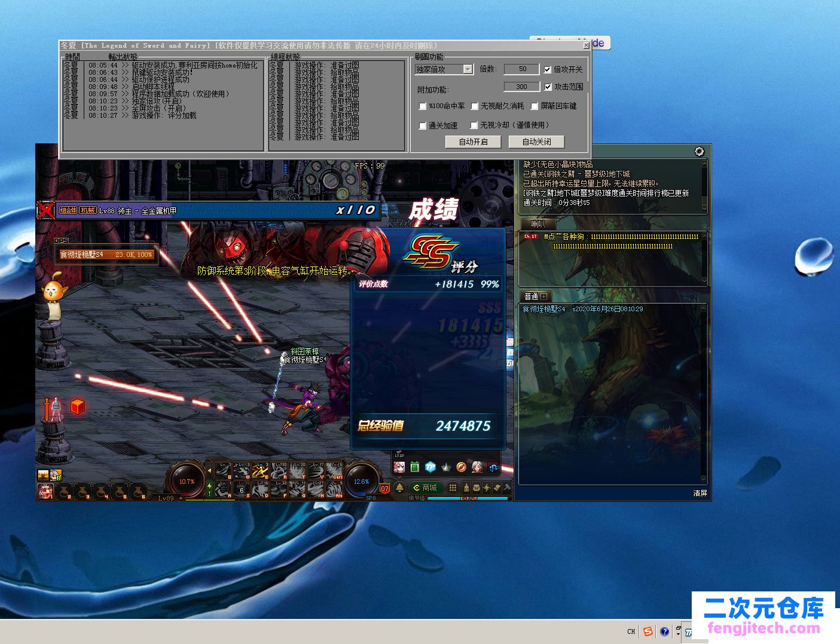Expand 普通 chat tab plus button
The height and width of the screenshot is (644, 840).
pyautogui.click(x=544, y=296)
